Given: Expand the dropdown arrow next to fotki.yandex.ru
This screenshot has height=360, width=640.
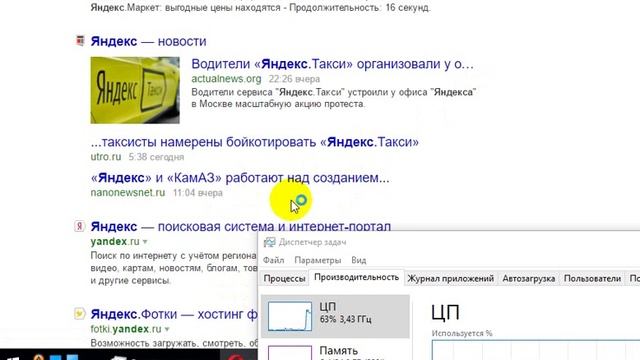Looking at the screenshot, I should point(167,329).
